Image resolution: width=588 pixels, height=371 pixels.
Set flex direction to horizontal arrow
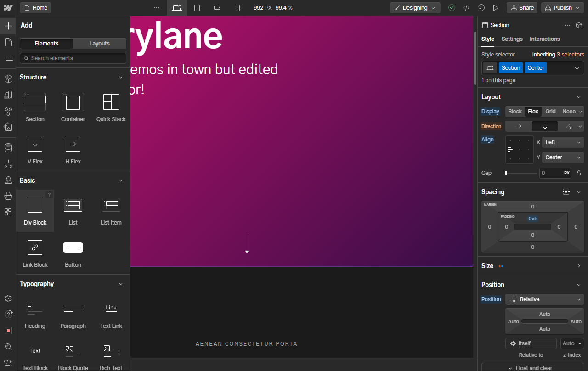click(x=519, y=126)
